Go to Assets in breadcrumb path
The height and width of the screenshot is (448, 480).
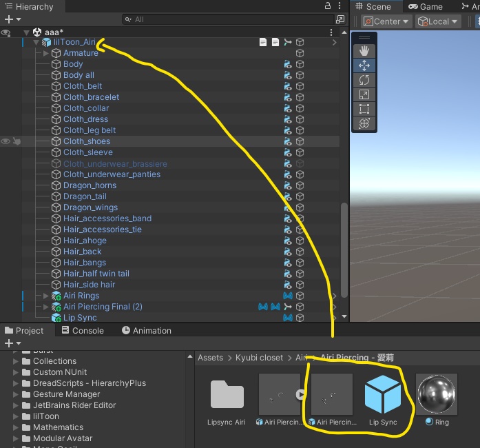(x=210, y=358)
